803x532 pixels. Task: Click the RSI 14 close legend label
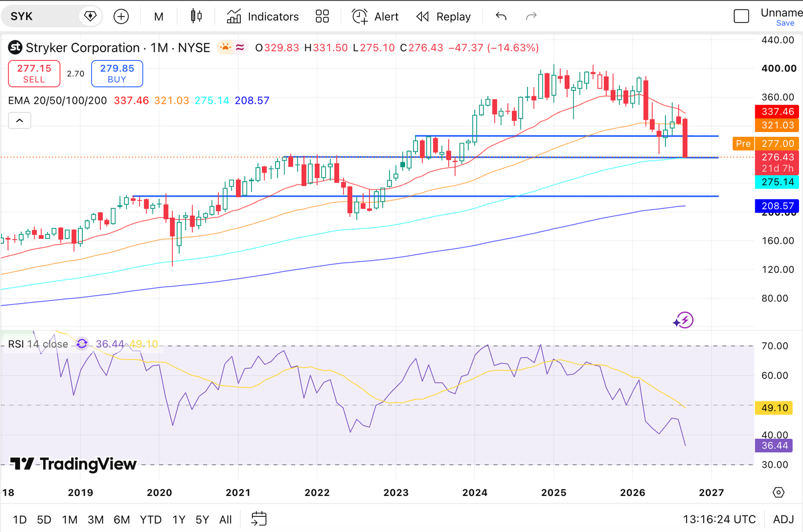point(38,344)
